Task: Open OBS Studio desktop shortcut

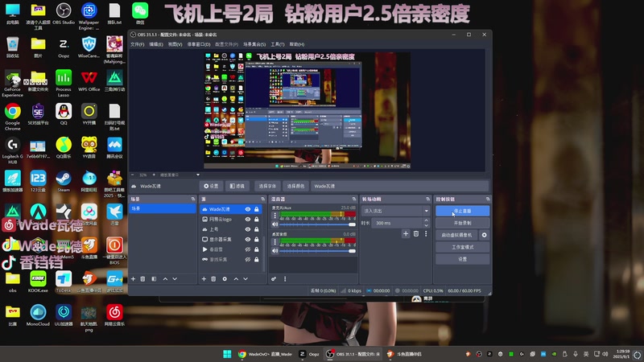Action: pos(64,14)
